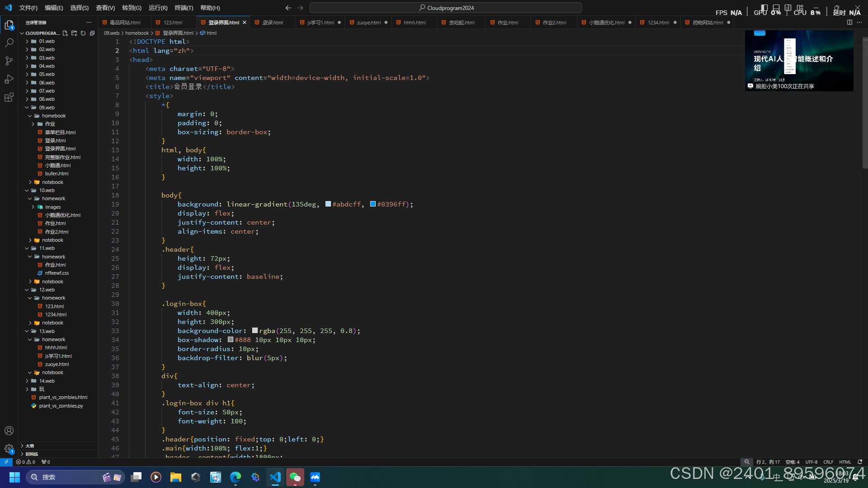
Task: Expand the 01.web folder
Action: pos(47,41)
